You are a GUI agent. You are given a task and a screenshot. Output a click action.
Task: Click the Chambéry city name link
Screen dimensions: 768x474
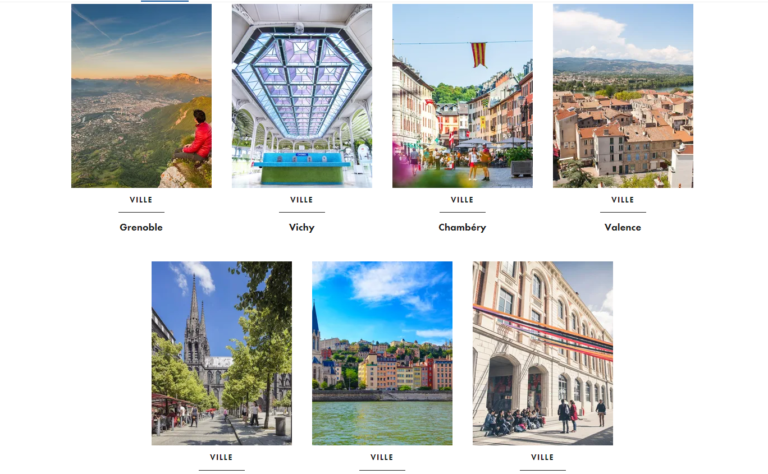tap(462, 227)
